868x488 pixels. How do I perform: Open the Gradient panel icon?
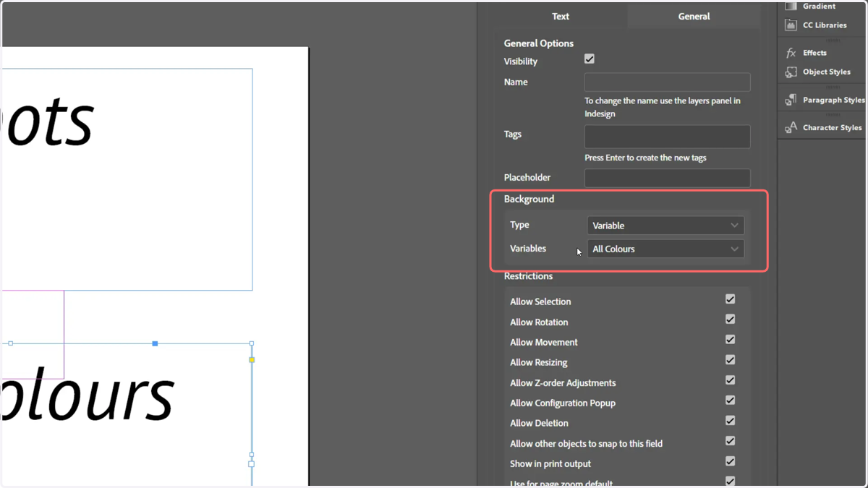(791, 6)
